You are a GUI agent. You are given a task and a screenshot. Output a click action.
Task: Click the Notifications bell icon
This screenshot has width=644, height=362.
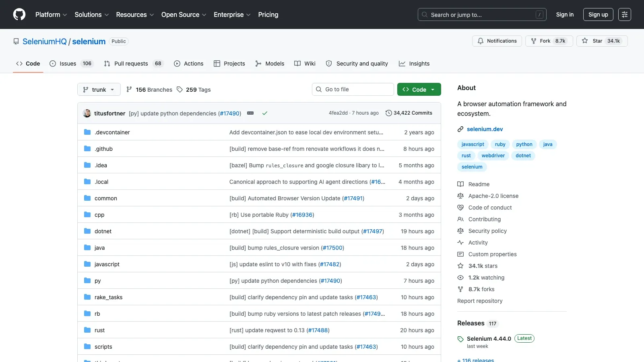pyautogui.click(x=481, y=41)
